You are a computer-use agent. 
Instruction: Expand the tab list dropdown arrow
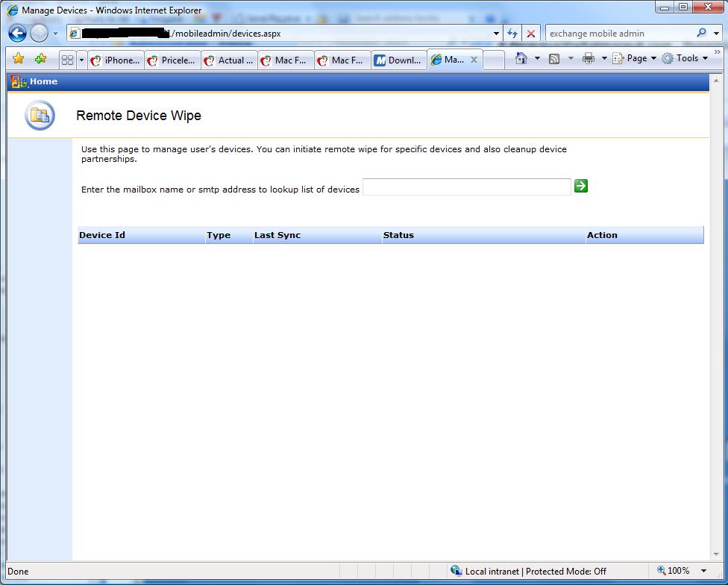(82, 60)
